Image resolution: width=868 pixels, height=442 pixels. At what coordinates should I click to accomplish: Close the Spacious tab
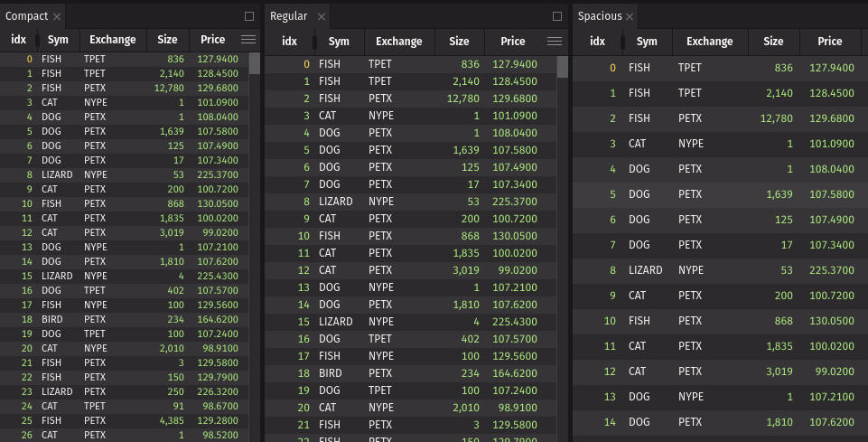(630, 16)
